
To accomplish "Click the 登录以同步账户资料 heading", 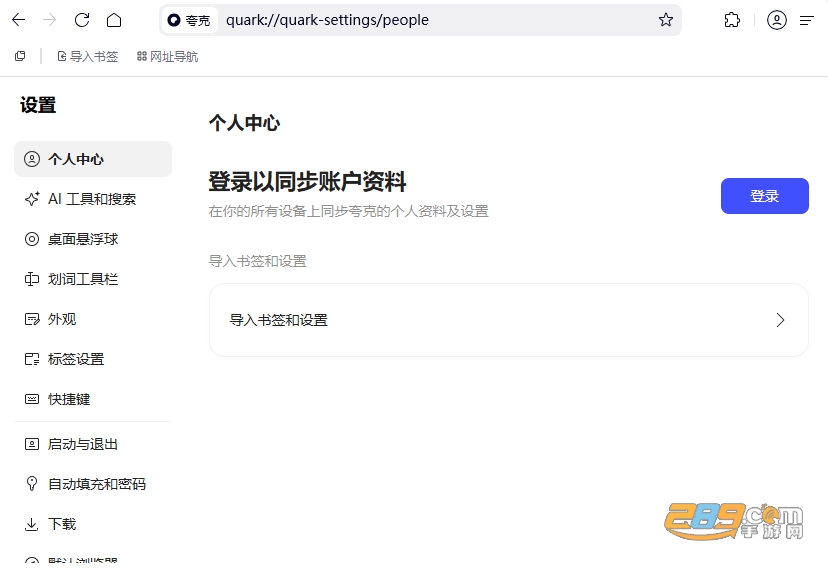I will pos(307,182).
